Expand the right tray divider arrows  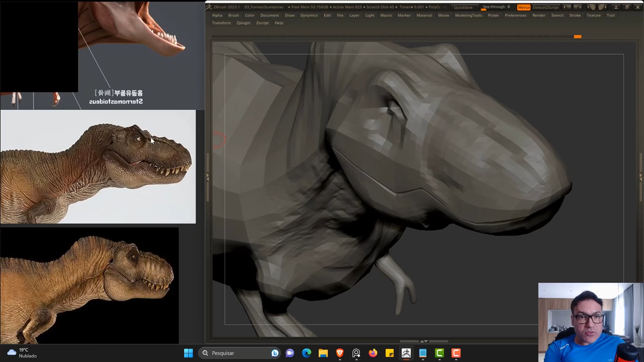tap(641, 177)
